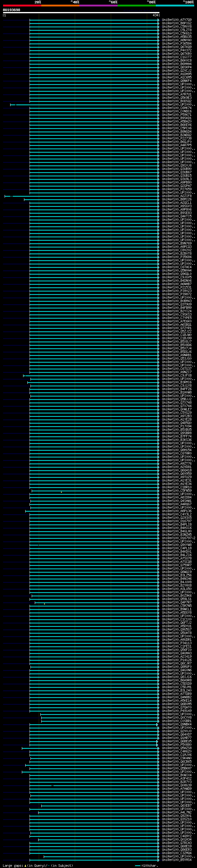Click the alignment bar of UniRef100_A8NYA0
Image resolution: width=197 pixels, height=868 pixels.
point(94,40)
